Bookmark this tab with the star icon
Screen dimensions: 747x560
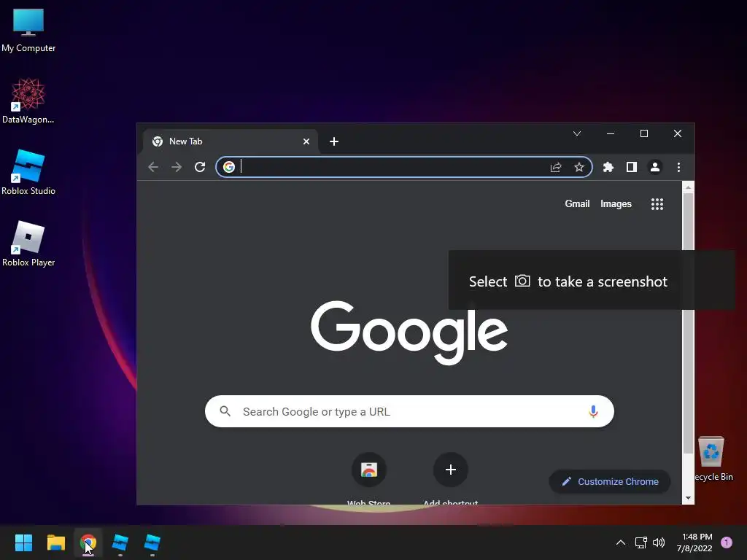[578, 167]
